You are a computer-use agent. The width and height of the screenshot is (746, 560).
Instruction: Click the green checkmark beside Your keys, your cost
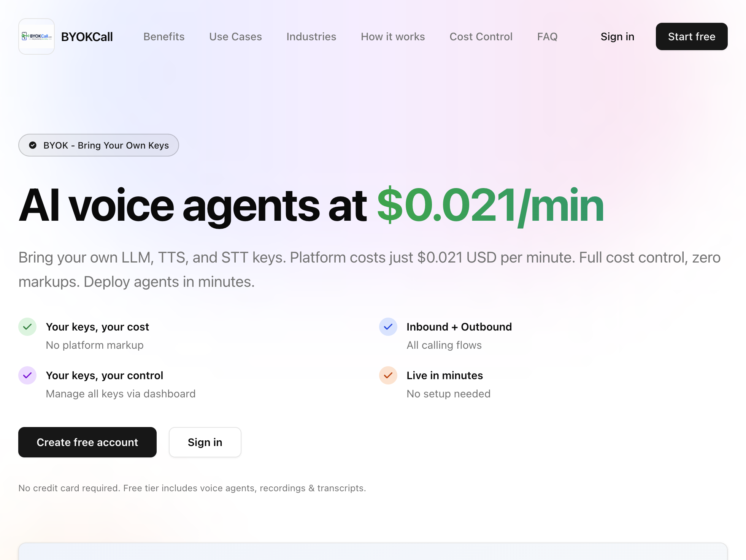point(27,327)
